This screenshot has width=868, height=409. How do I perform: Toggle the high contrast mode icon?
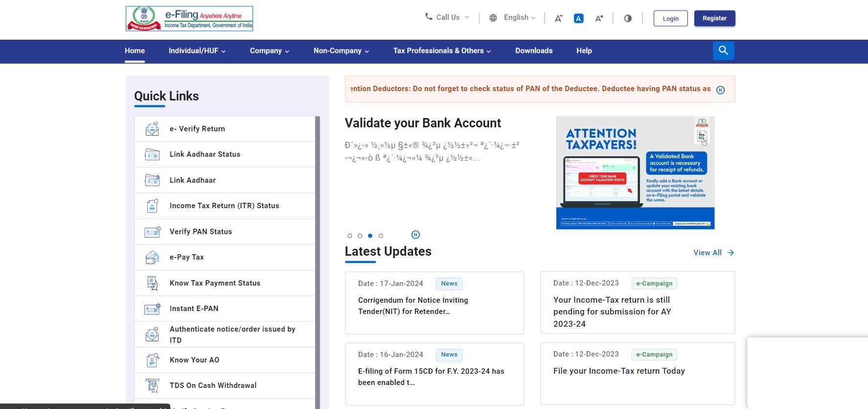pyautogui.click(x=628, y=19)
